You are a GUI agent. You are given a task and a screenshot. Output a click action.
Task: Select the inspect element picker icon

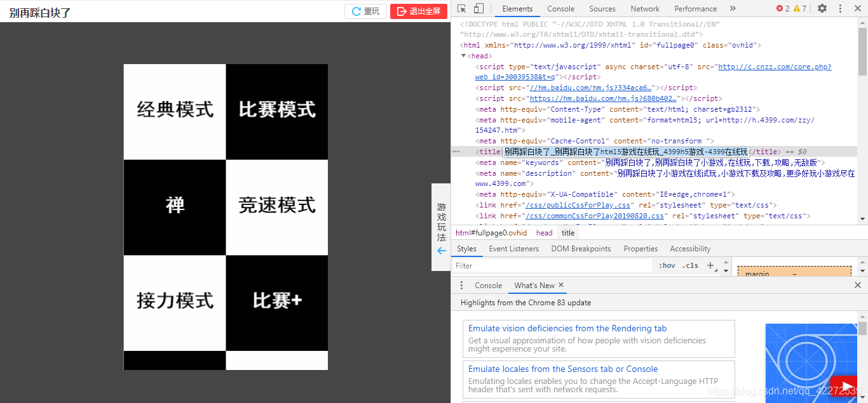click(462, 9)
